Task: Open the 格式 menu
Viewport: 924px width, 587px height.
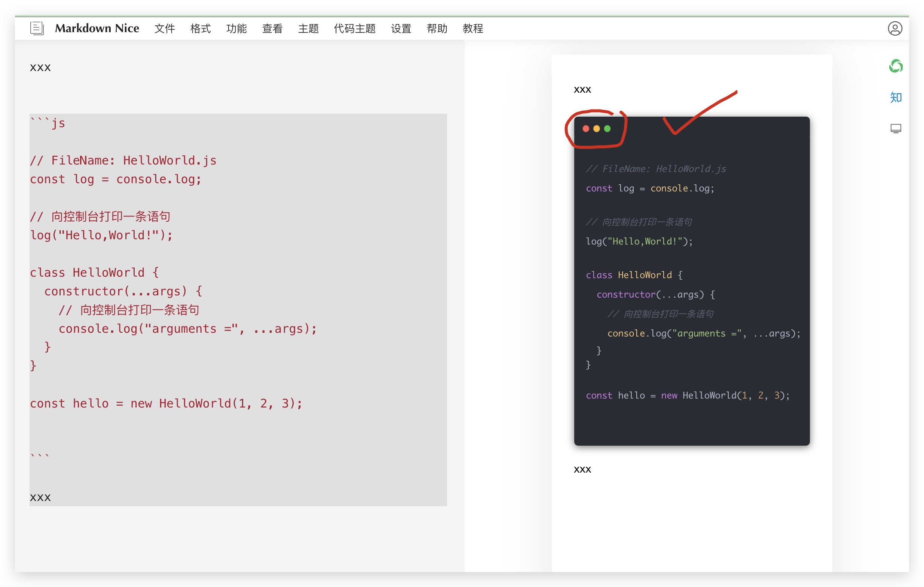Action: (x=201, y=28)
